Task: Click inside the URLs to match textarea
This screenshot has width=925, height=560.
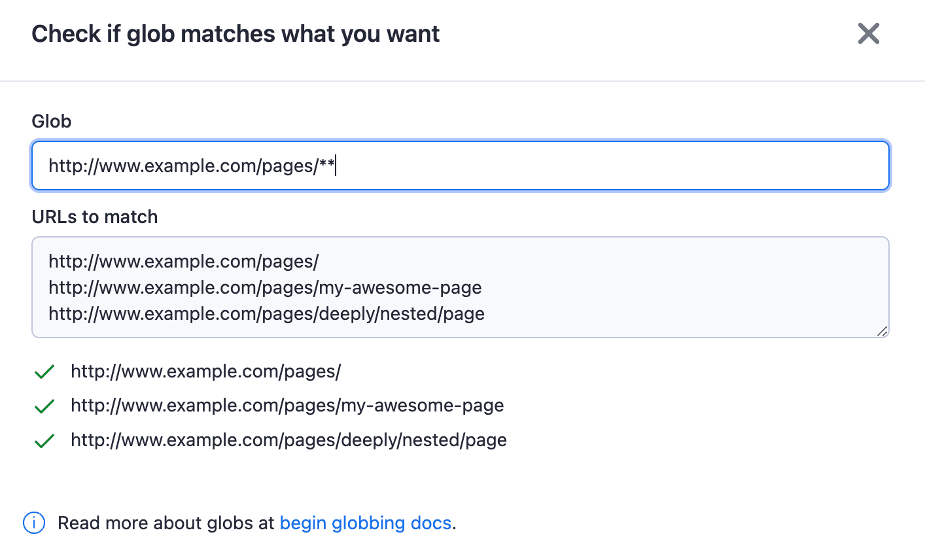Action: tap(458, 288)
